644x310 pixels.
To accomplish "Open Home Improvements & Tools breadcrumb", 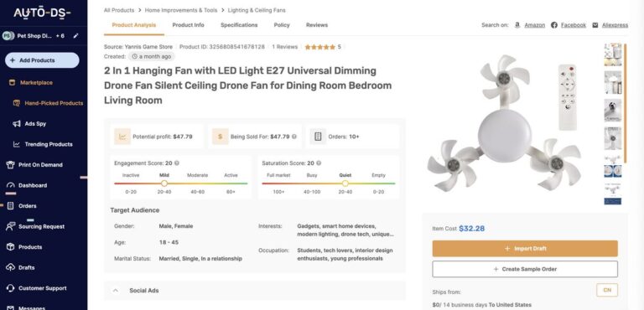I will 181,10.
